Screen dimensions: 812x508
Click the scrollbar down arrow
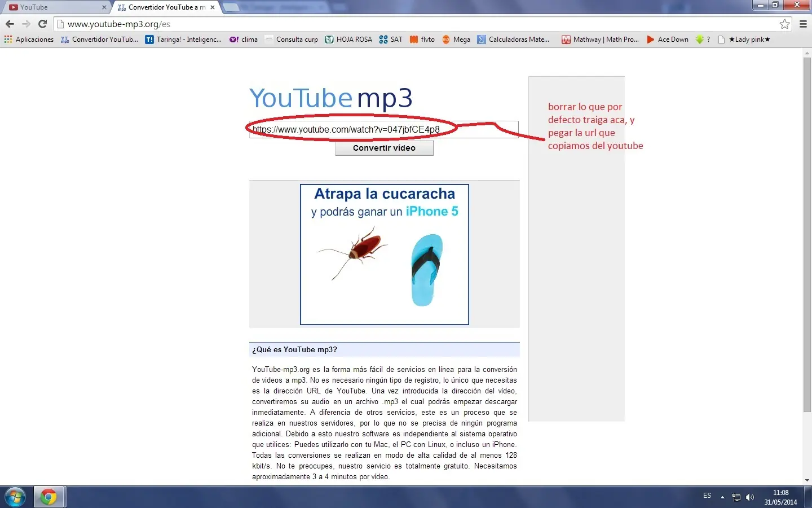point(807,480)
